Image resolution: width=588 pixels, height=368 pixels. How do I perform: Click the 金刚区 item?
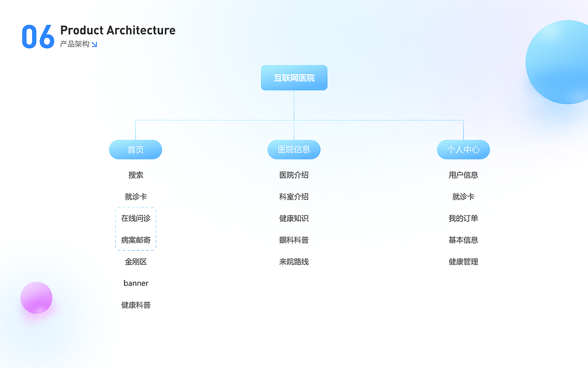(x=136, y=261)
